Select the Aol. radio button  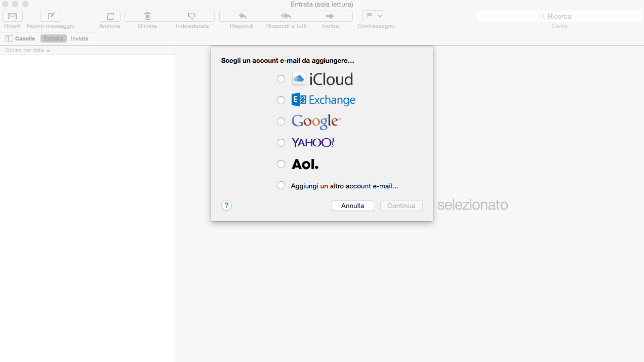click(x=281, y=164)
